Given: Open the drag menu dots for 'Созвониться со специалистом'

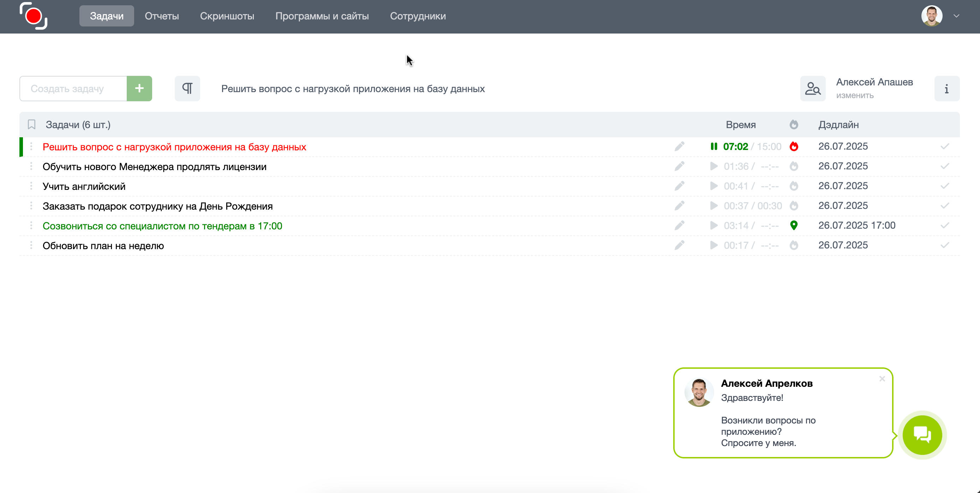Looking at the screenshot, I should pyautogui.click(x=31, y=226).
